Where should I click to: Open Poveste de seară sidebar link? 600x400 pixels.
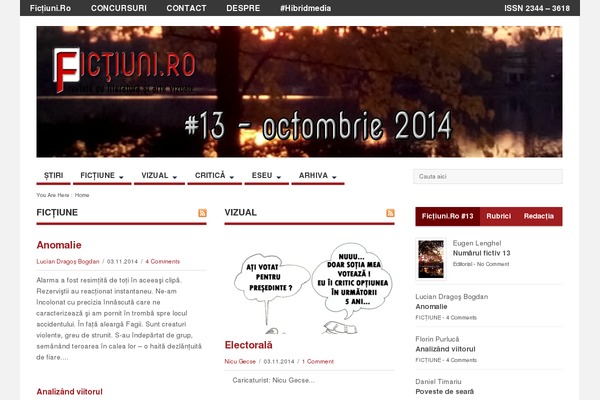coord(445,392)
